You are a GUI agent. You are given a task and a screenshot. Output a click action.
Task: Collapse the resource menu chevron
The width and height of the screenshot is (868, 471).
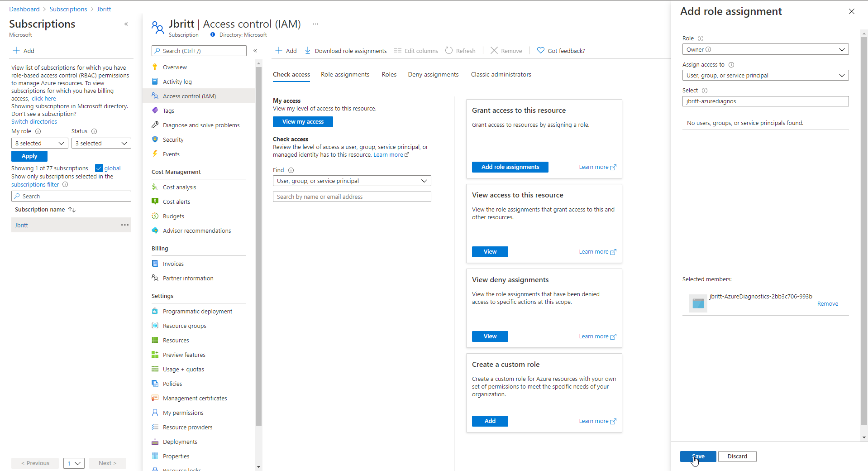tap(255, 51)
